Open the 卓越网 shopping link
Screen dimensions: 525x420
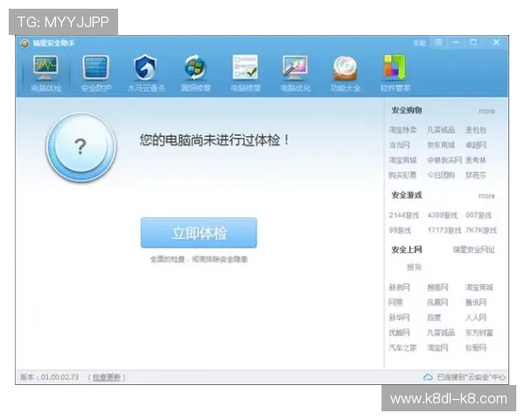coord(476,145)
